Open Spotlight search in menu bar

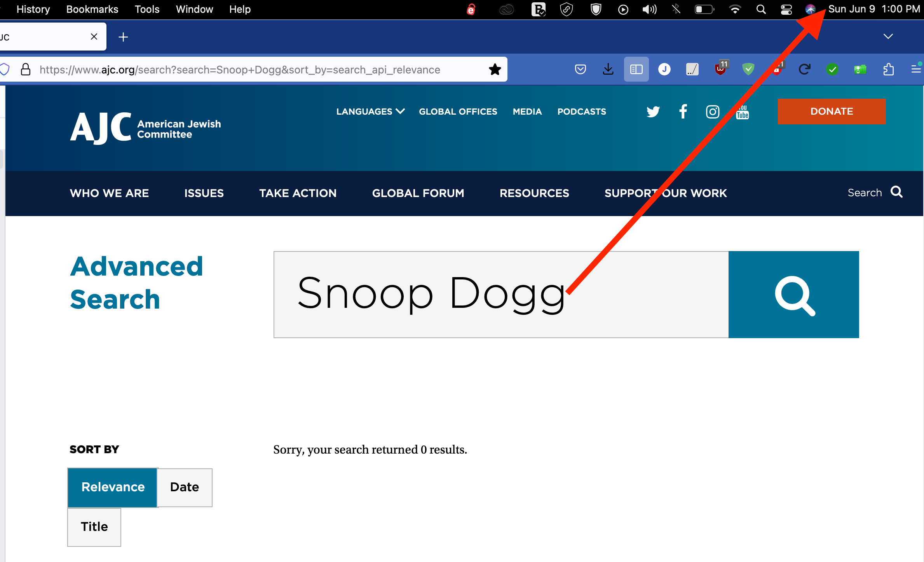pyautogui.click(x=761, y=9)
